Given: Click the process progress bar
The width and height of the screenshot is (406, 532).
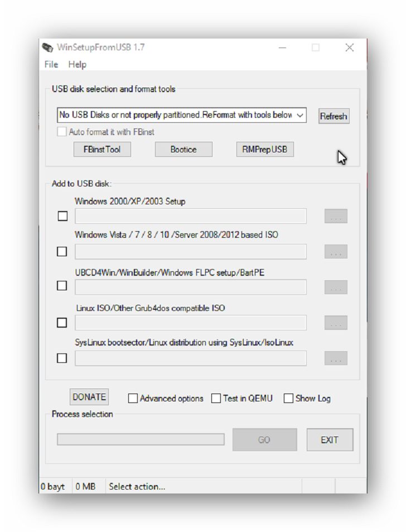Looking at the screenshot, I should tap(141, 439).
